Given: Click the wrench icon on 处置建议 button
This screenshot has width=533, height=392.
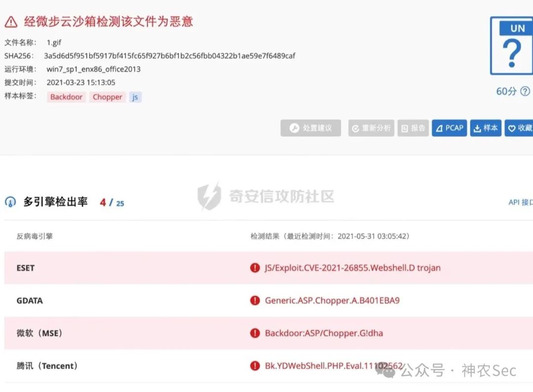Looking at the screenshot, I should (x=294, y=128).
